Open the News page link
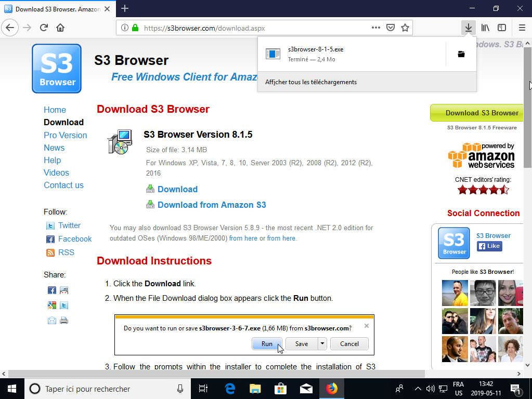This screenshot has width=532, height=399. [x=54, y=148]
